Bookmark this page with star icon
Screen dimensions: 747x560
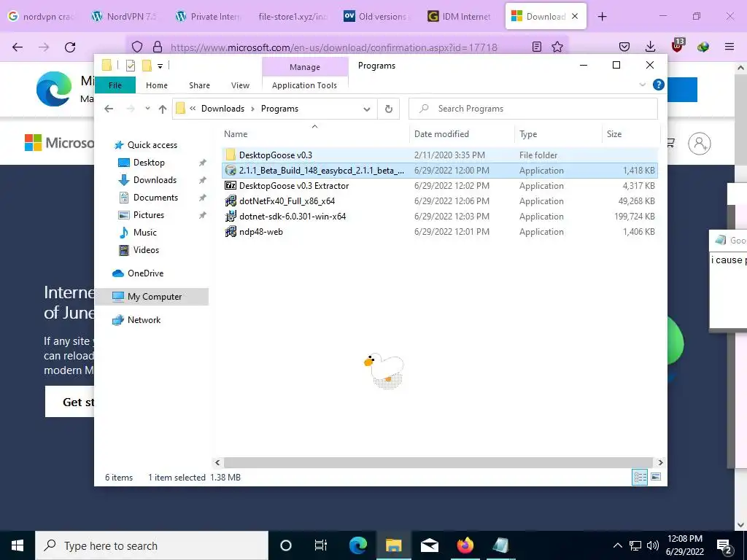click(557, 47)
